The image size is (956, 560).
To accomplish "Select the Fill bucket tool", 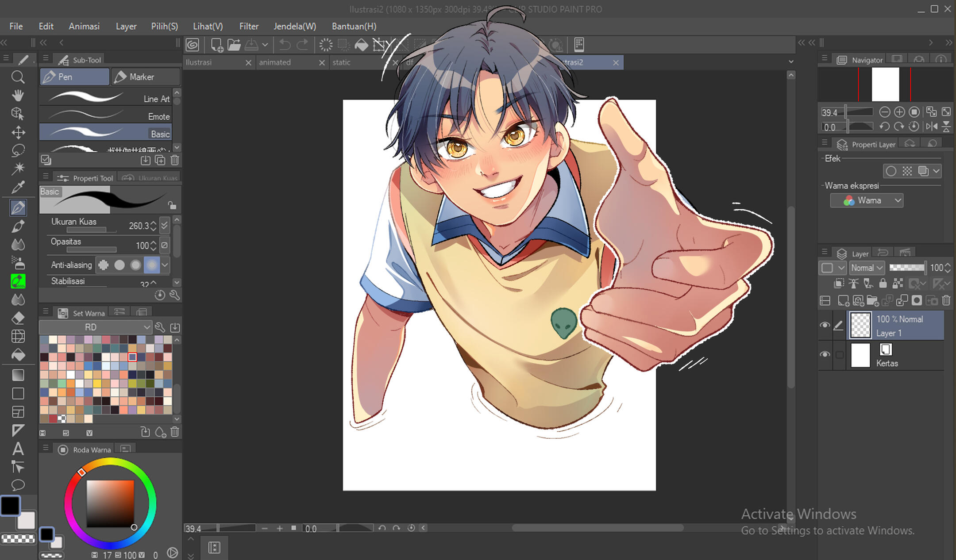I will (18, 355).
